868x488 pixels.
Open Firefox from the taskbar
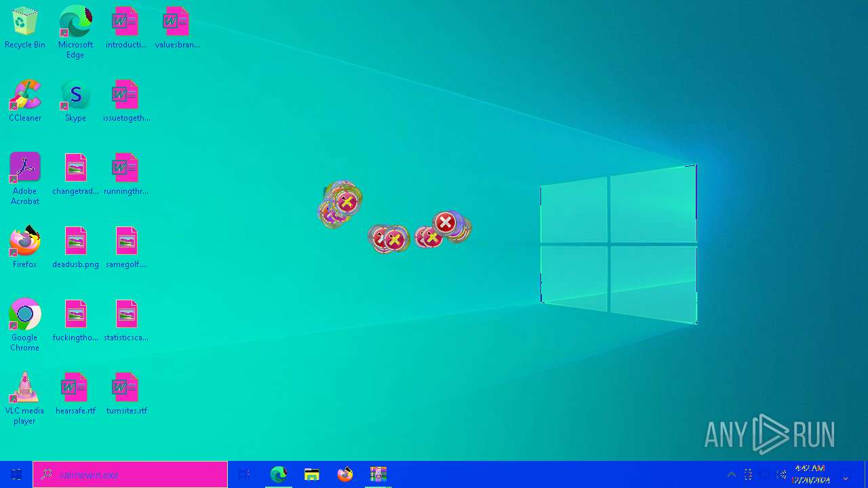[344, 474]
